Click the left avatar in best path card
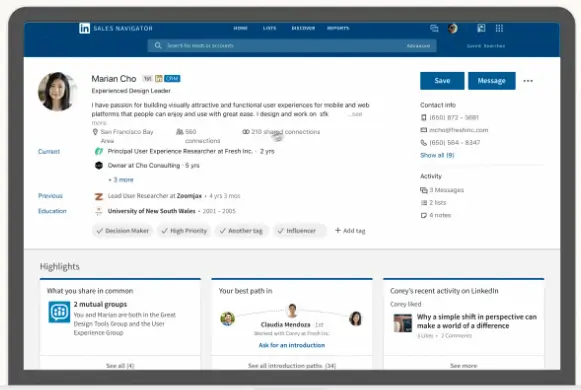This screenshot has height=390, width=581. [x=228, y=319]
